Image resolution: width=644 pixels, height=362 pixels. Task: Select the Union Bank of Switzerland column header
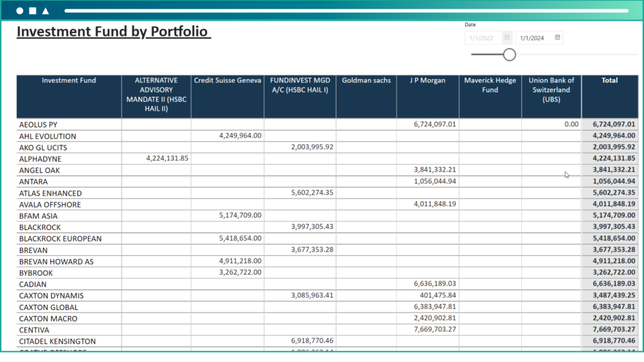click(x=551, y=90)
